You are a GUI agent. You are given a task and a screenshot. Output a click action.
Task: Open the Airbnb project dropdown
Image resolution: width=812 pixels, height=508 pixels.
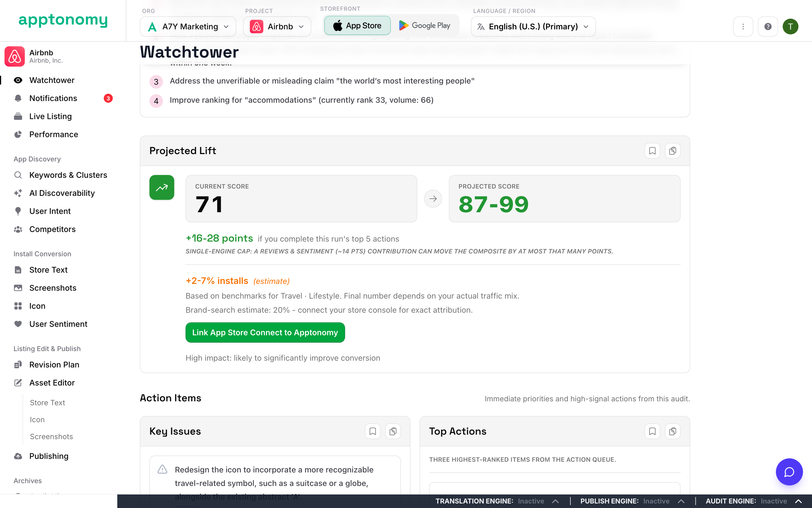[277, 27]
